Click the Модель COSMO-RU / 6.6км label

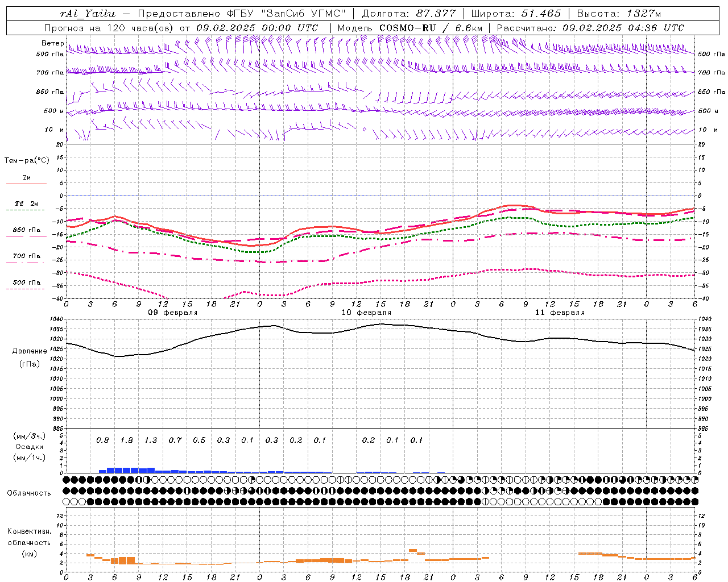[x=410, y=28]
